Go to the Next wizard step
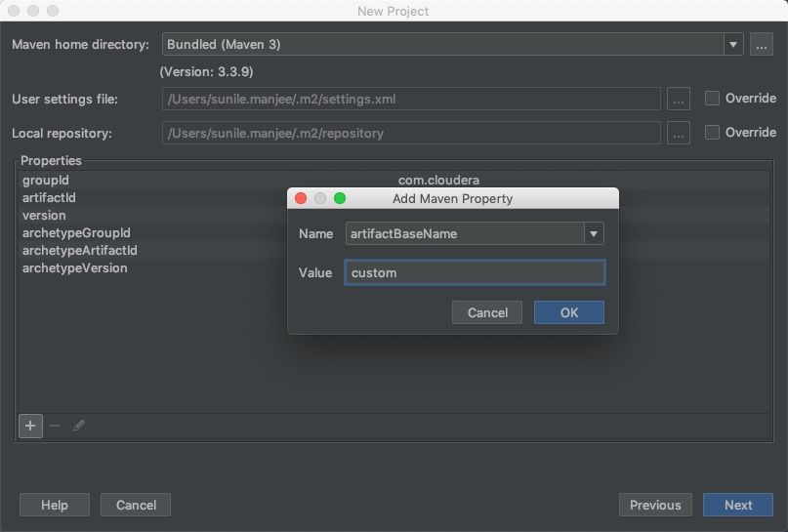The width and height of the screenshot is (788, 532). [738, 505]
